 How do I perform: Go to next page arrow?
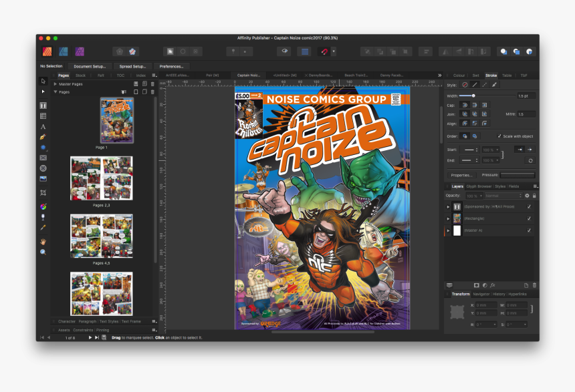pos(90,337)
